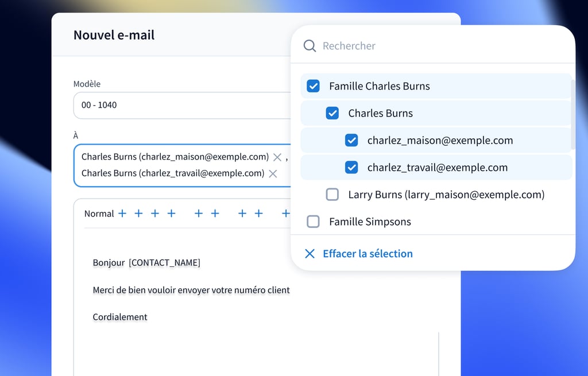
Task: Remove charlez_maison@exemple.com recipient with its X
Action: point(277,157)
